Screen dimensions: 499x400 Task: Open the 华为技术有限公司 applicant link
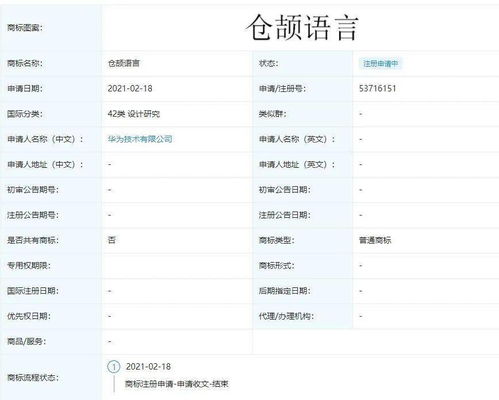tap(140, 139)
